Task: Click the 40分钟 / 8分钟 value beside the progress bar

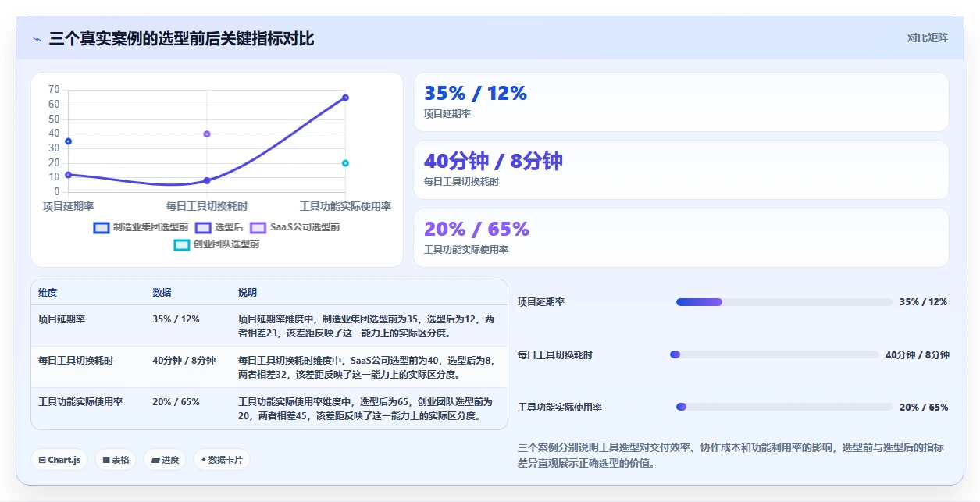Action: tap(918, 354)
